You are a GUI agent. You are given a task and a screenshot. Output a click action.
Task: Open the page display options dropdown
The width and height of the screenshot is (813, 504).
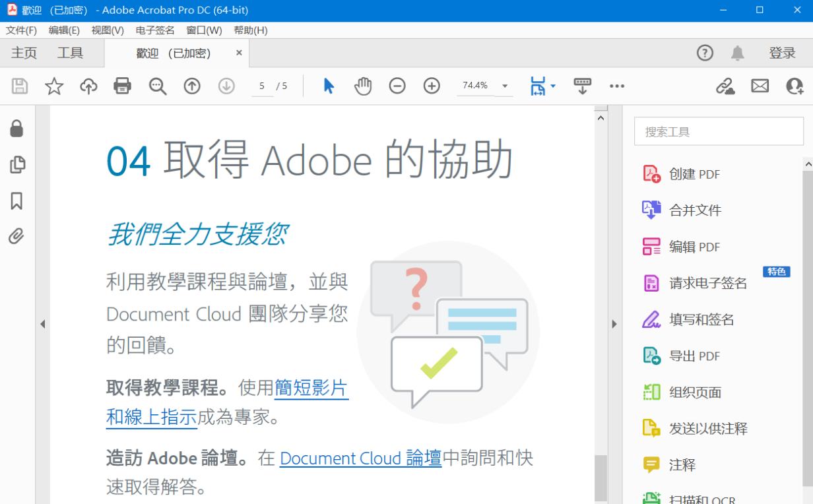point(552,86)
